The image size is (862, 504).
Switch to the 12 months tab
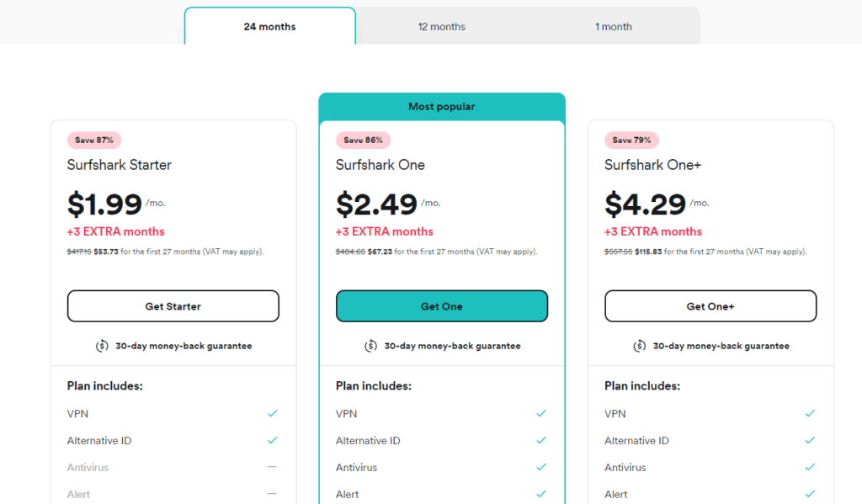(441, 26)
